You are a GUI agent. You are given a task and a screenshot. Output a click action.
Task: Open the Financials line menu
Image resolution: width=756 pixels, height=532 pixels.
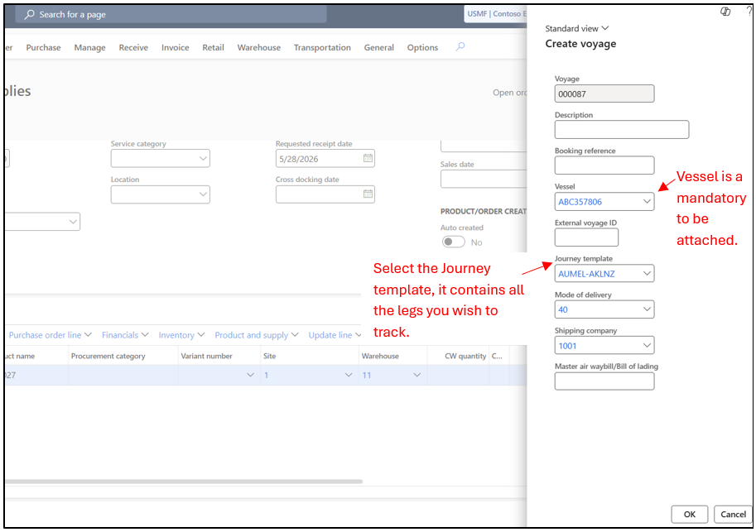coord(125,335)
